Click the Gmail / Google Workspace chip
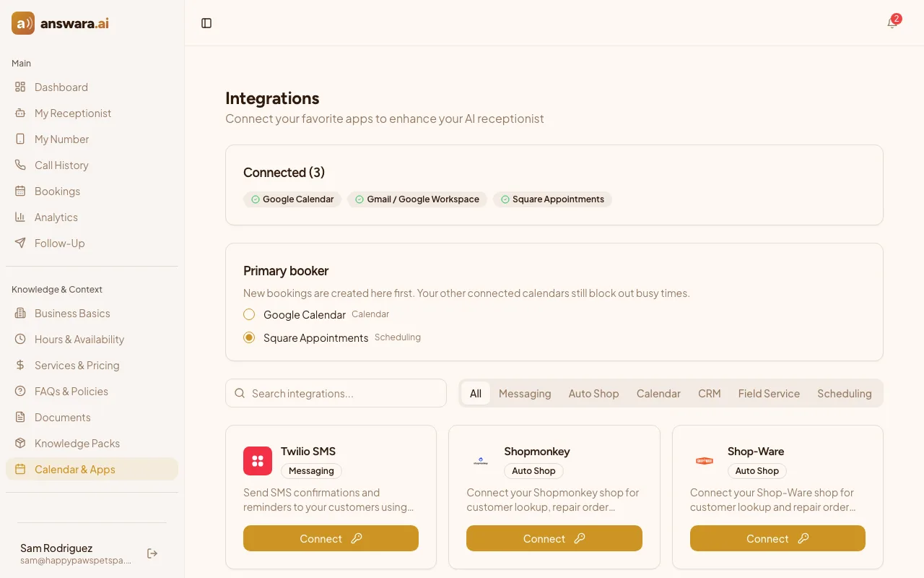 (417, 199)
